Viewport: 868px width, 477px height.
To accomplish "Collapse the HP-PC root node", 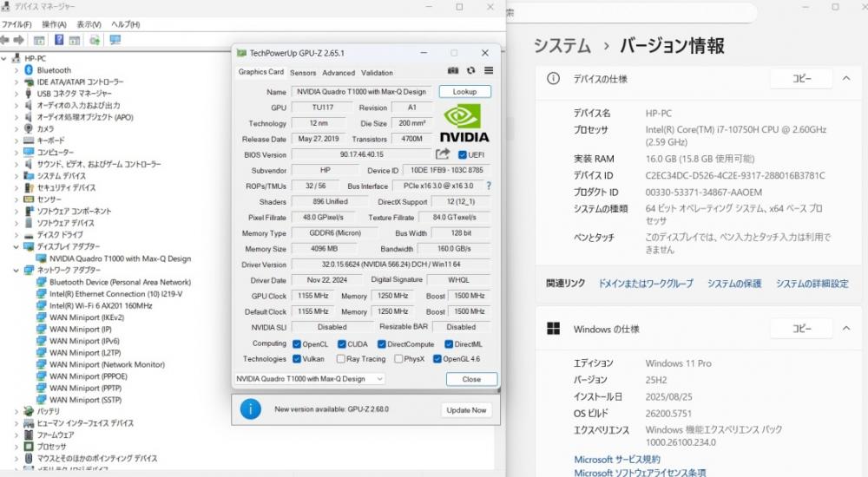I will pos(3,58).
